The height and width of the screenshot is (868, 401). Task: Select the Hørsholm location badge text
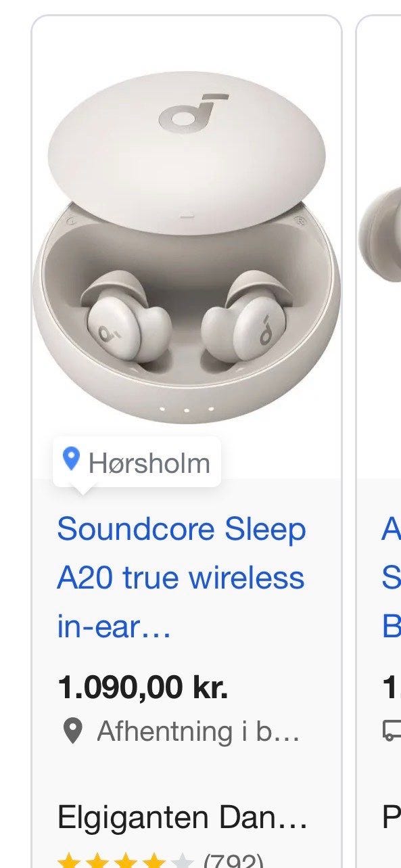point(149,463)
